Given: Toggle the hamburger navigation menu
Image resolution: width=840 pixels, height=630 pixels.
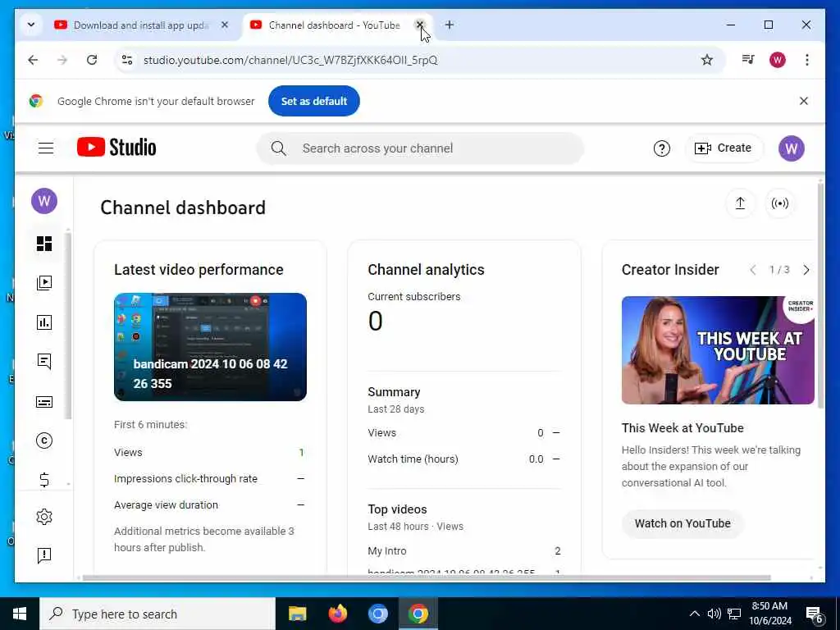Looking at the screenshot, I should coord(46,148).
